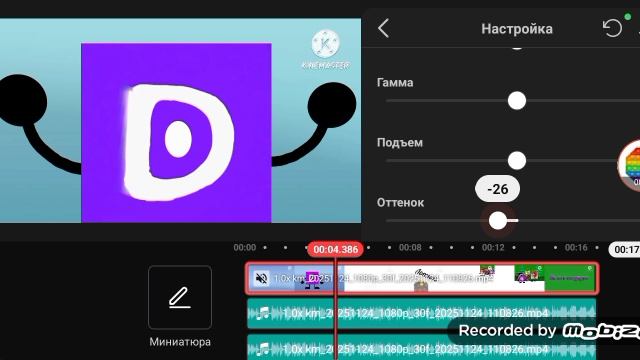Click the muted speaker icon on video clip
Viewport: 640px width, 360px height.
(261, 279)
